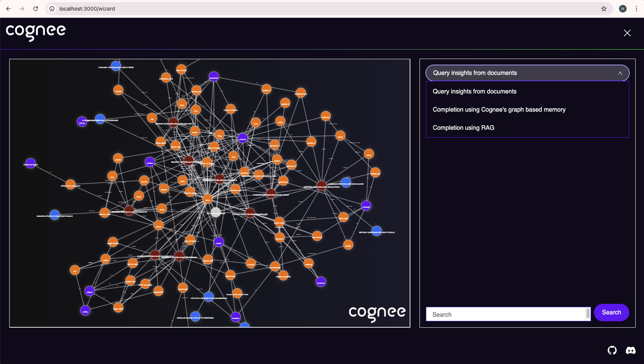644x364 pixels.
Task: Select the purple 'historical figure' node
Action: coord(31,163)
